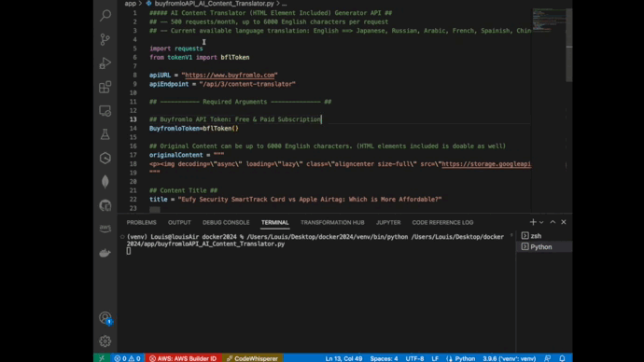
Task: Open the Manage gear icon
Action: (105, 341)
